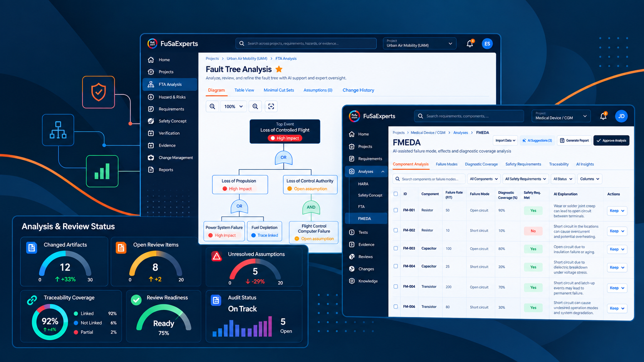Open Knowledge in FMEDA window sidebar
The height and width of the screenshot is (362, 644).
(x=366, y=281)
